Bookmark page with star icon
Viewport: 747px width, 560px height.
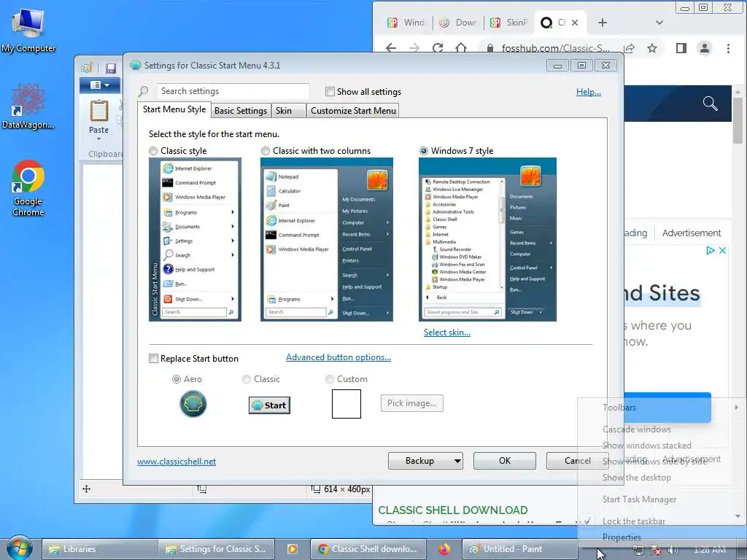(651, 47)
